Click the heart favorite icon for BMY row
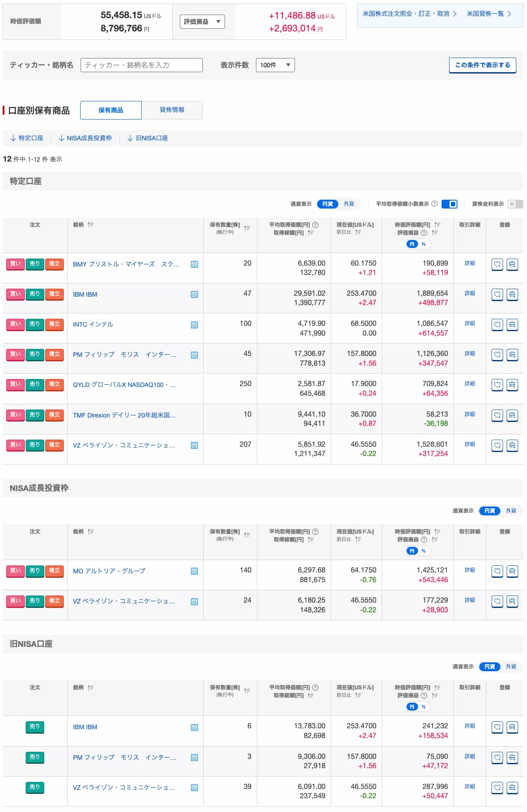The height and width of the screenshot is (812, 527). (497, 264)
